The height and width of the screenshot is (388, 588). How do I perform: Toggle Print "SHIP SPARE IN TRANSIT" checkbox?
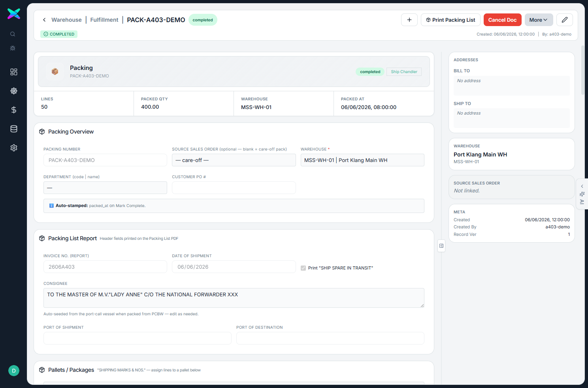303,268
